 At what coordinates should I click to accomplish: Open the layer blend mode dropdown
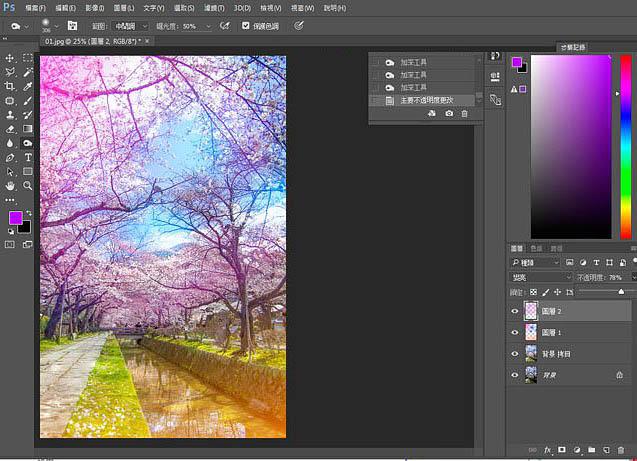pos(540,276)
